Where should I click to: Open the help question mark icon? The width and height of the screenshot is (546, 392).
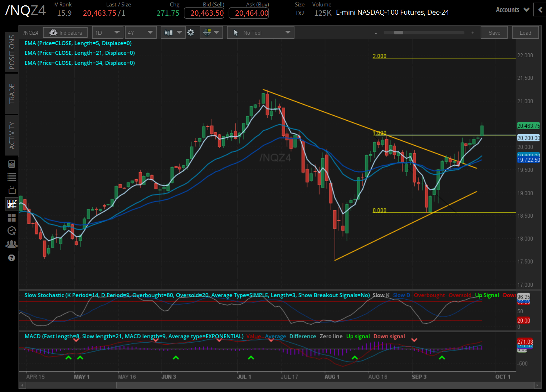tap(12, 258)
